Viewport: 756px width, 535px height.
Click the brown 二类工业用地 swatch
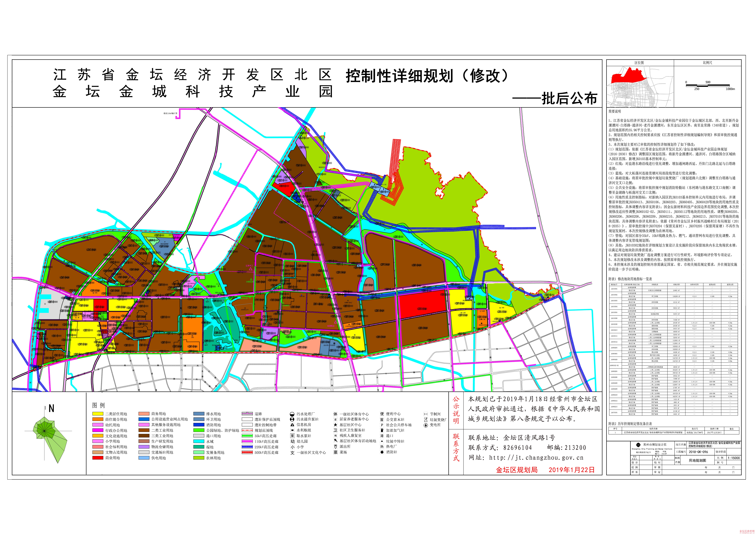(144, 430)
